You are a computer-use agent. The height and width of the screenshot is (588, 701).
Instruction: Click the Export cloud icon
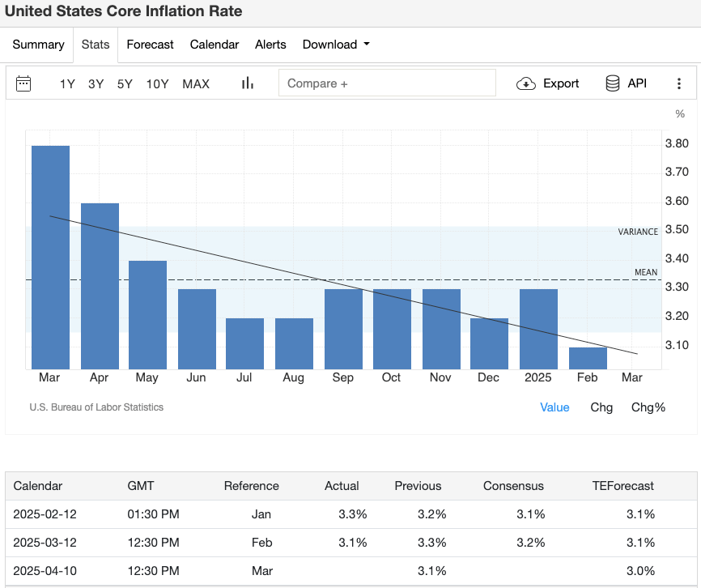point(526,83)
